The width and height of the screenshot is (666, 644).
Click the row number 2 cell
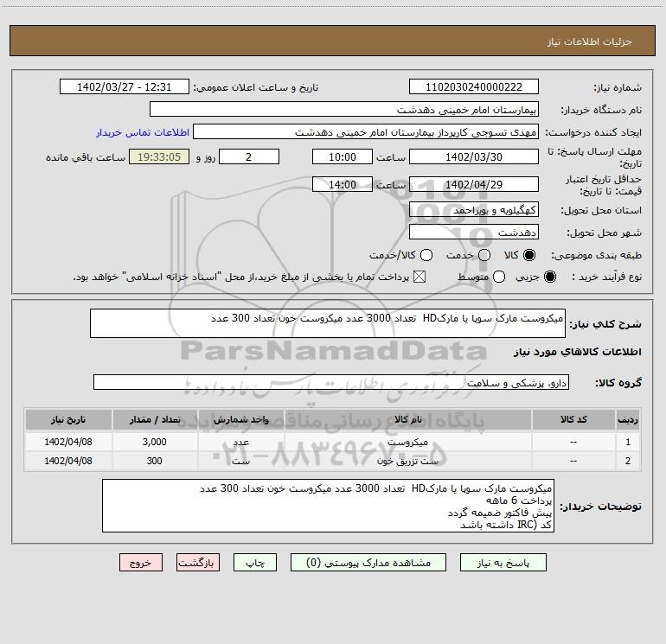(x=628, y=461)
